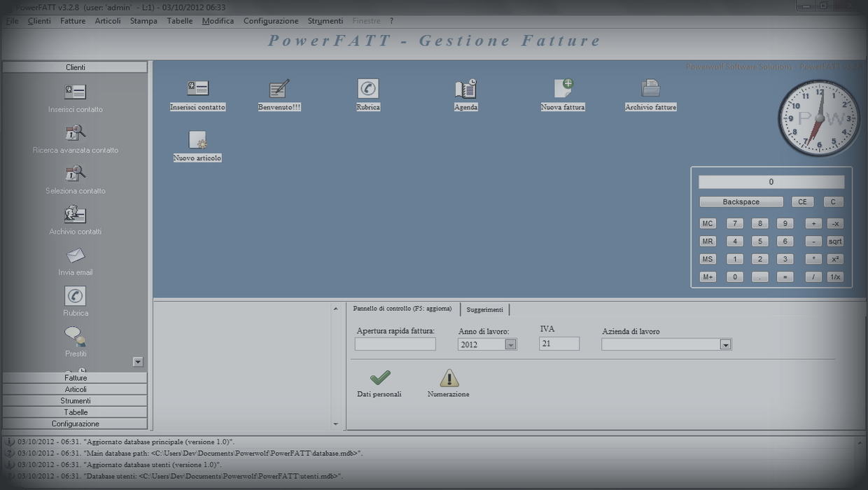868x490 pixels.
Task: Click the Numerazione warning icon
Action: pos(449,378)
